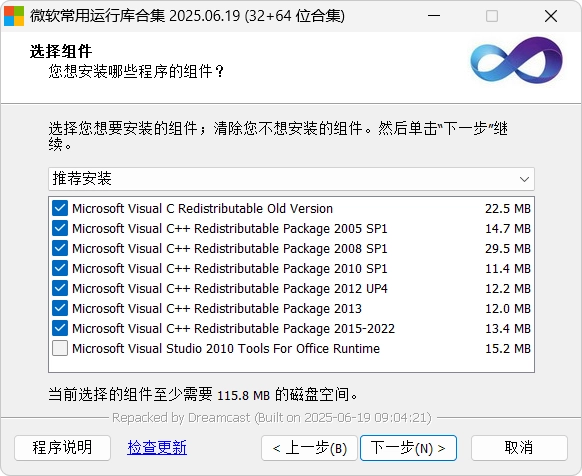
Task: Click the 选择组件 heading text
Action: click(x=61, y=52)
